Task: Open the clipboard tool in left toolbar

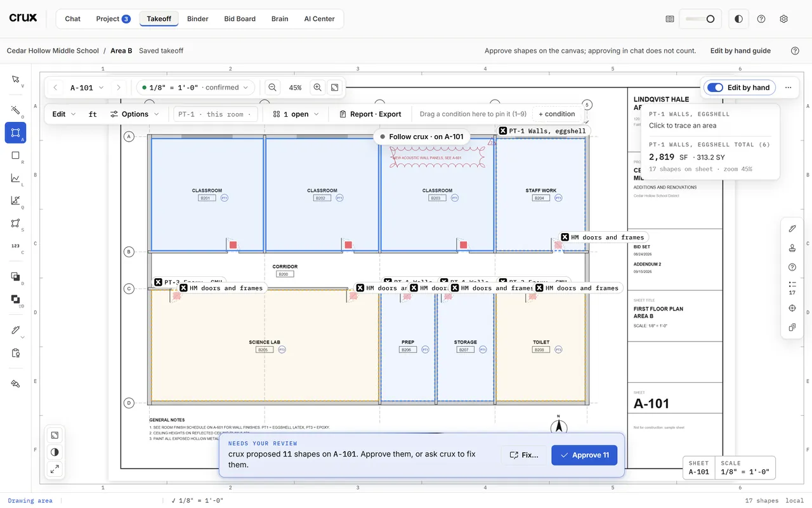Action: click(x=15, y=353)
